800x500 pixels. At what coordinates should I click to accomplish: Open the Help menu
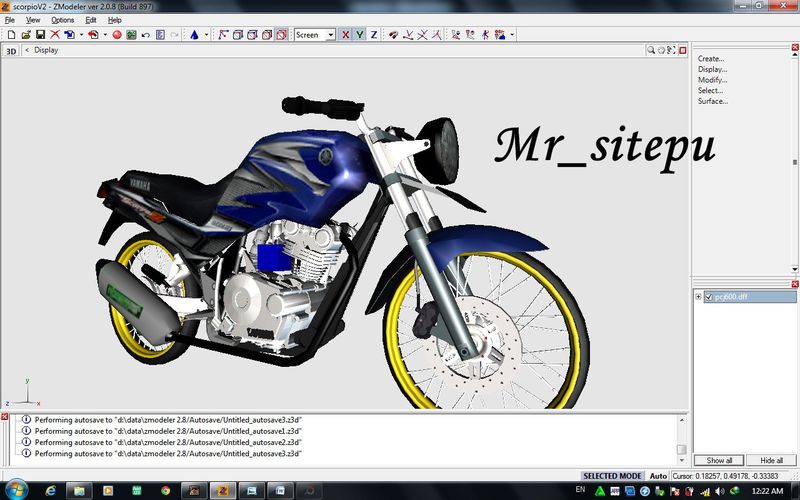114,20
